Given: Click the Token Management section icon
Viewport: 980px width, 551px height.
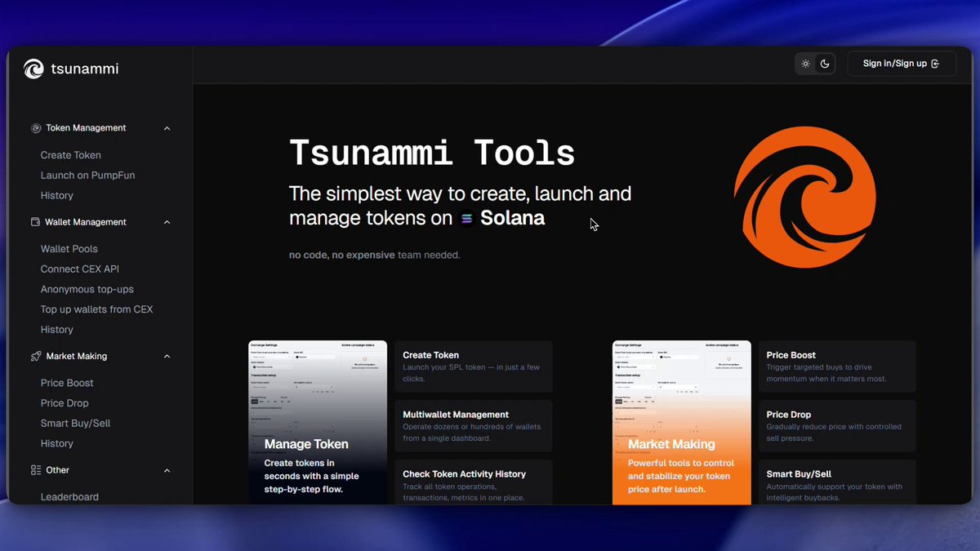Looking at the screenshot, I should [36, 128].
